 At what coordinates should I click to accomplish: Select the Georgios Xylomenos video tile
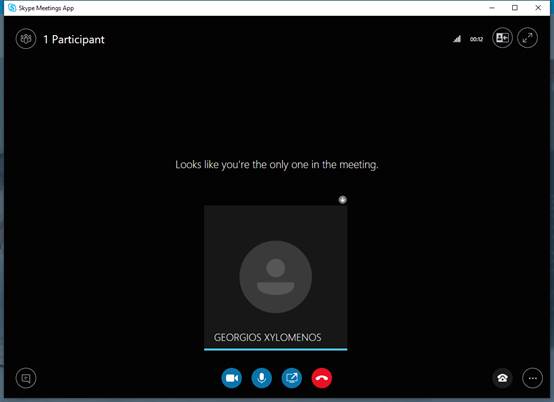[276, 278]
